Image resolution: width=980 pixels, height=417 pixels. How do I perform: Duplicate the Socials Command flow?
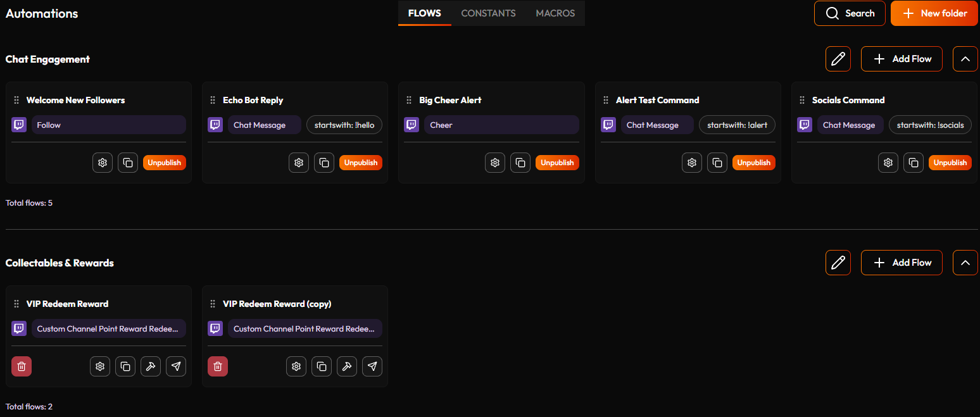[914, 163]
